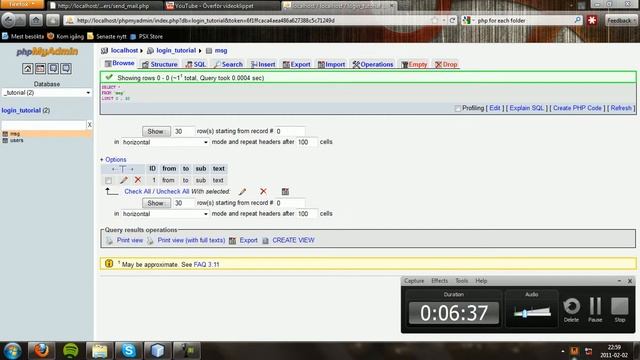Click the phpMyAdmin logo

point(47,51)
